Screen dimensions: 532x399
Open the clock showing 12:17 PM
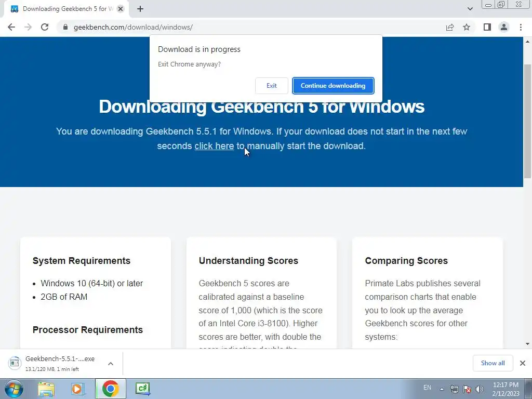(x=506, y=389)
